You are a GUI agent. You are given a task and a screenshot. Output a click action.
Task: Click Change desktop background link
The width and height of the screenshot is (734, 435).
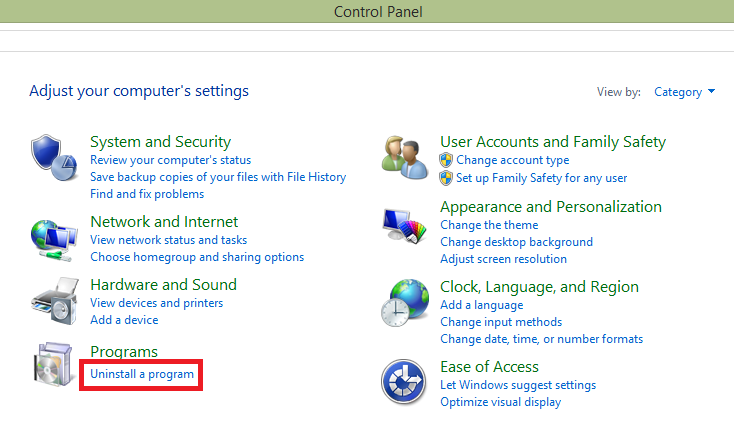click(x=516, y=242)
